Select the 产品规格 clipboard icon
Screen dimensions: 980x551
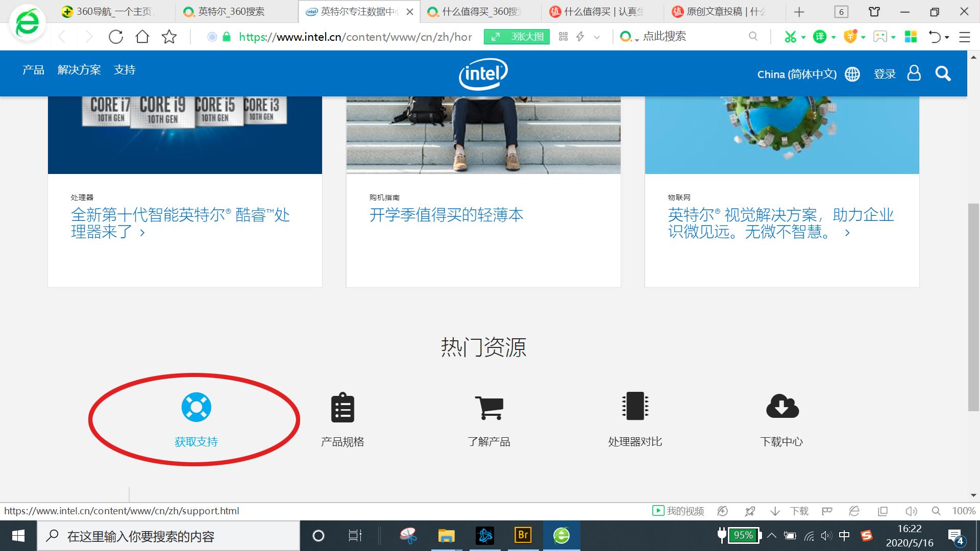tap(342, 407)
